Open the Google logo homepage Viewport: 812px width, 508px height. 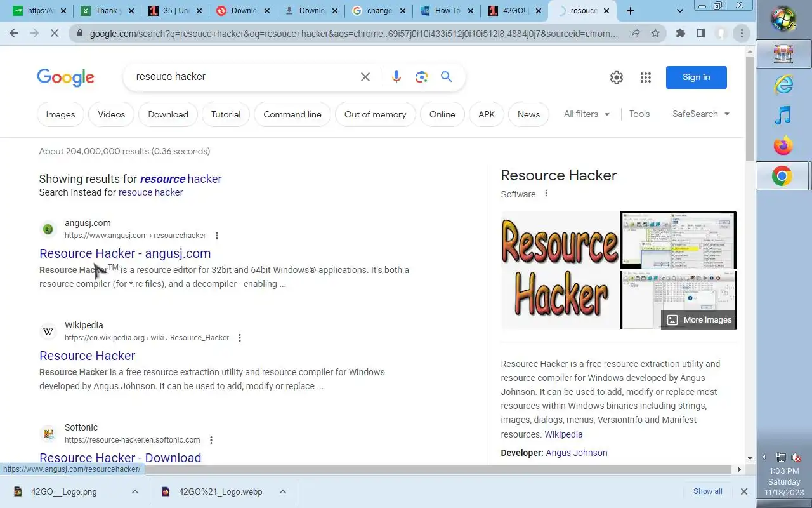66,77
